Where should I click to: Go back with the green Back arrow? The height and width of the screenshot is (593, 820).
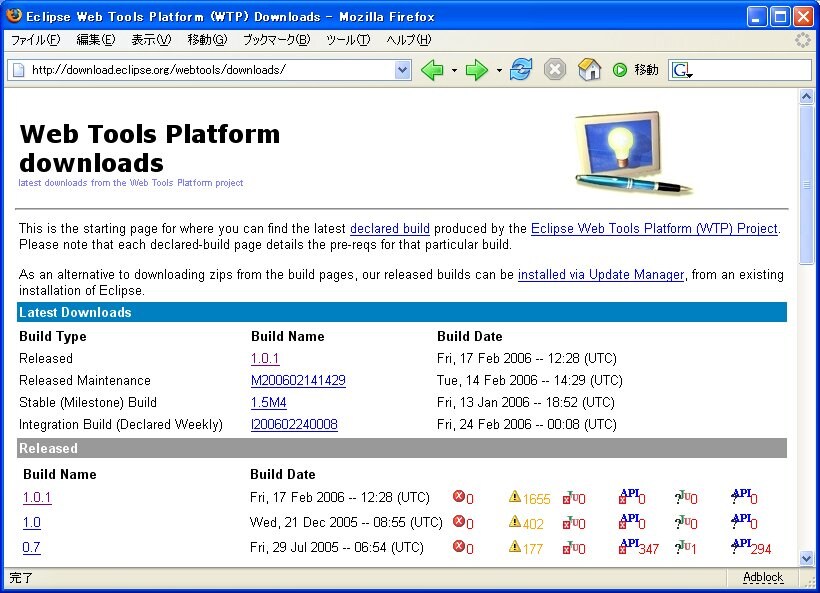pos(432,70)
